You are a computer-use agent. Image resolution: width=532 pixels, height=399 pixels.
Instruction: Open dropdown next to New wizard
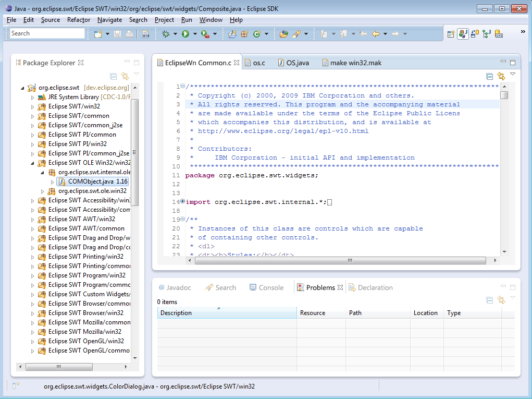(107, 34)
